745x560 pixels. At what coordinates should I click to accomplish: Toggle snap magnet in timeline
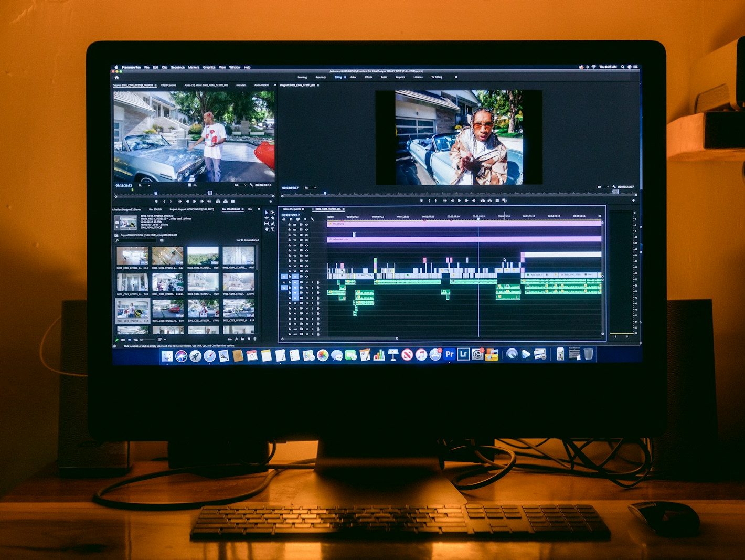291,219
